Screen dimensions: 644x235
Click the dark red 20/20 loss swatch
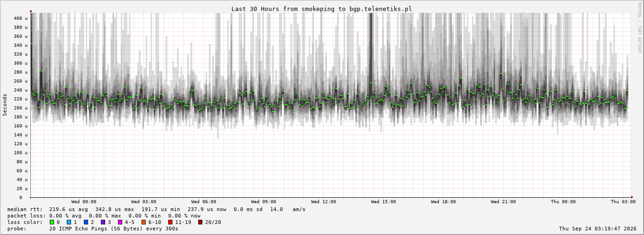pos(200,222)
